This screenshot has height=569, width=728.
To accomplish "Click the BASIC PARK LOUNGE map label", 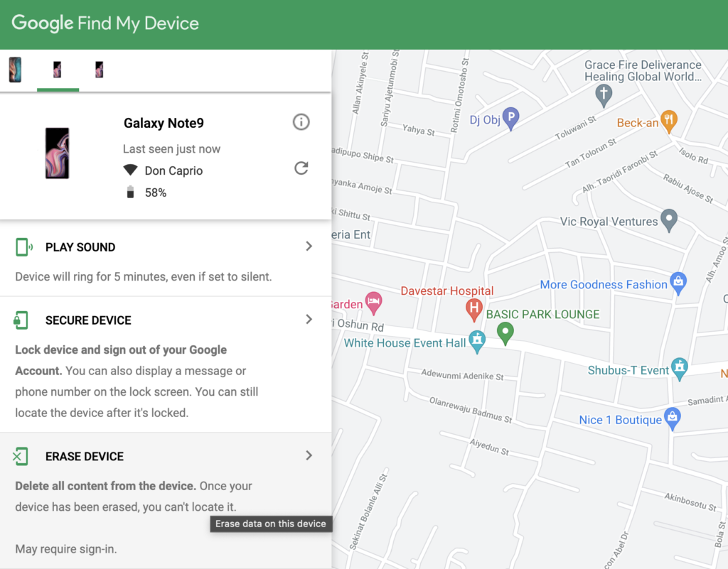I will (x=542, y=315).
